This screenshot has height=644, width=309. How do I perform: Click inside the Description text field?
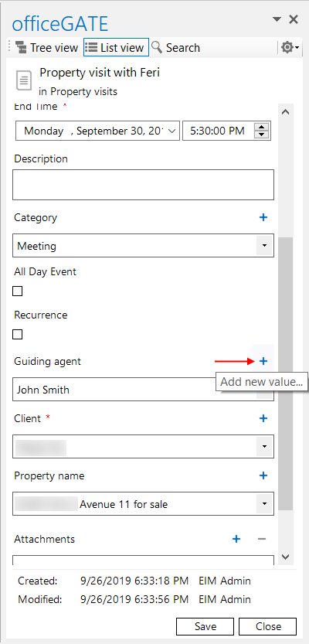(143, 185)
